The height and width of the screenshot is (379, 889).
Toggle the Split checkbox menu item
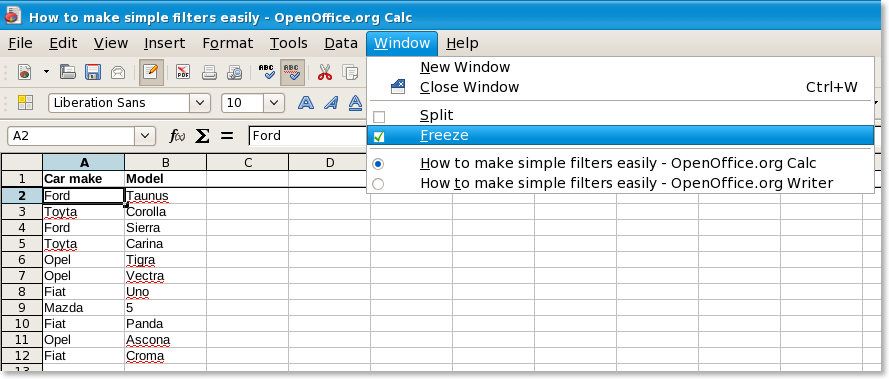(x=621, y=115)
